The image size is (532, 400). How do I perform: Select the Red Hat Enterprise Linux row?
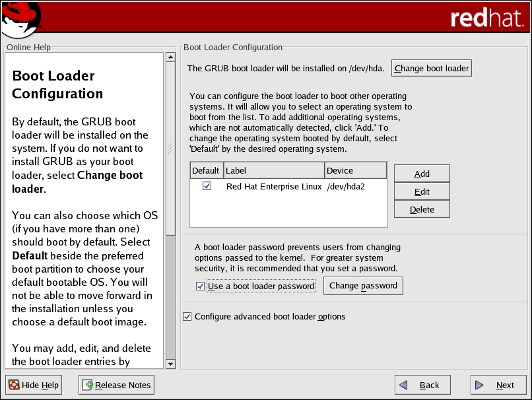[274, 187]
